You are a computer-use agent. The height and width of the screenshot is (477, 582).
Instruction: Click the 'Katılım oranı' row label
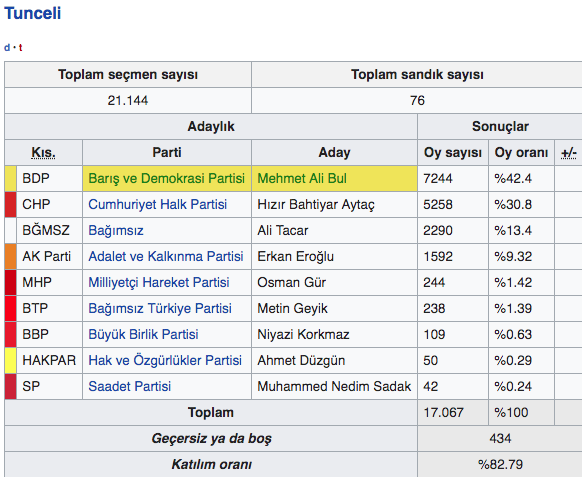click(211, 464)
